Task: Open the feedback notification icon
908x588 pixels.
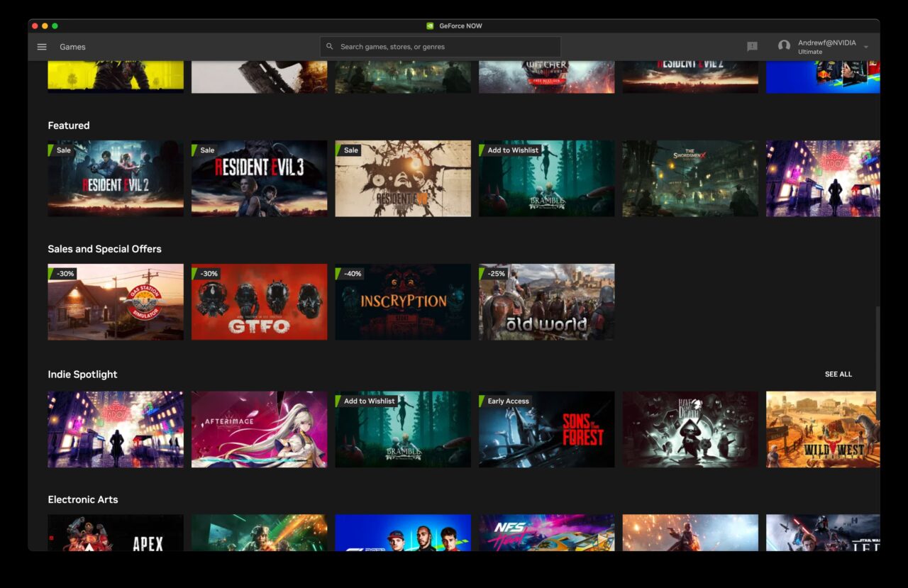Action: (751, 47)
